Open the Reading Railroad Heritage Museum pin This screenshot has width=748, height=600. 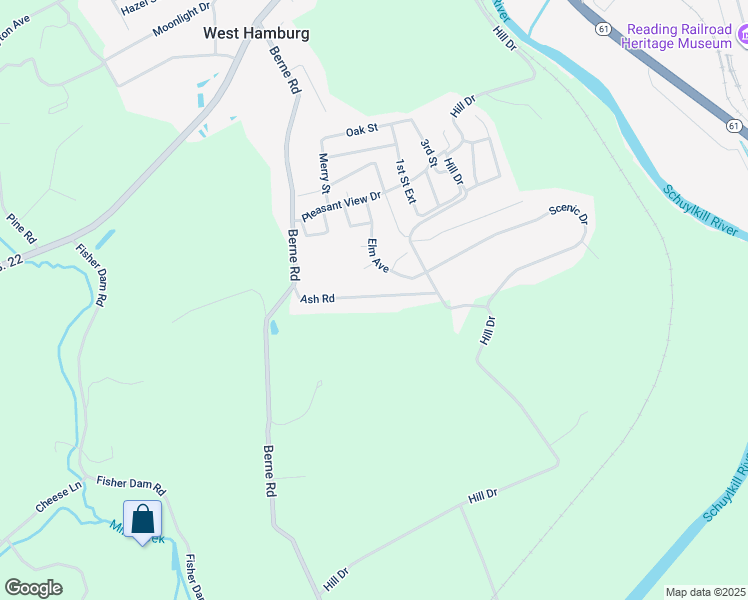coord(742,34)
